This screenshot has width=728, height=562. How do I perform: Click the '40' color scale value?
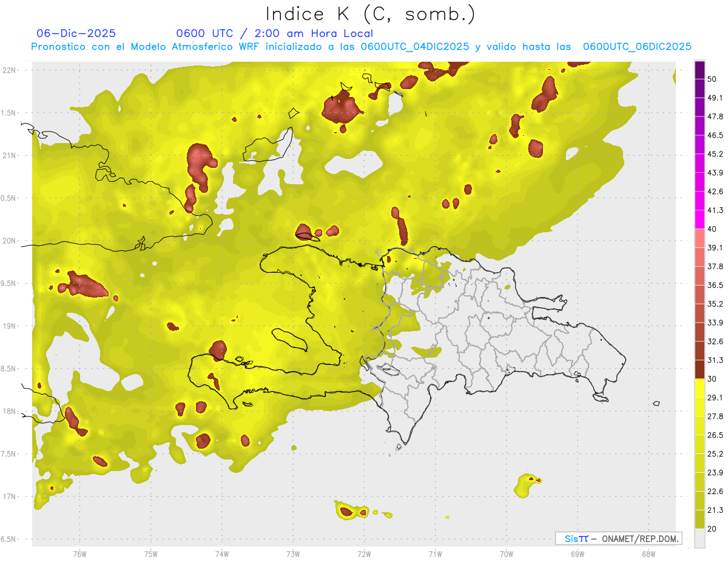point(712,229)
